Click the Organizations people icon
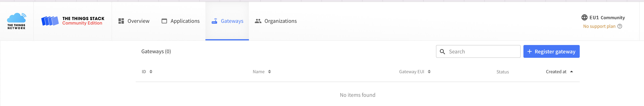The height and width of the screenshot is (106, 644). click(258, 21)
